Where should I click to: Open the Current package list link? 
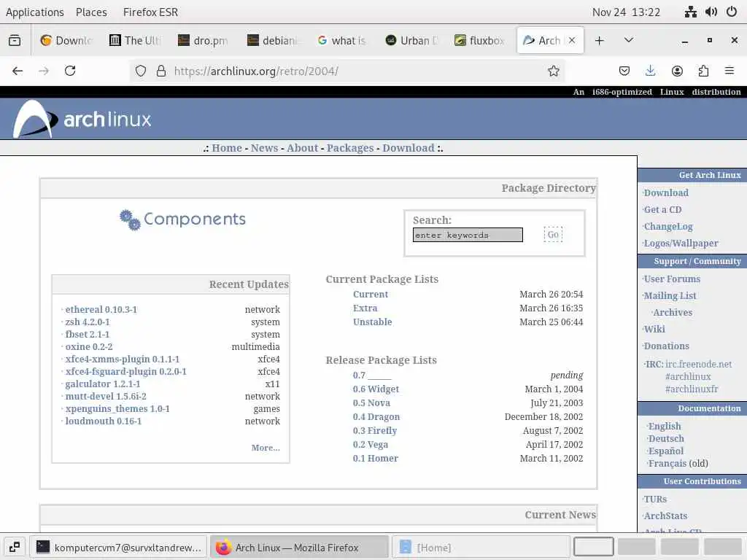click(371, 295)
